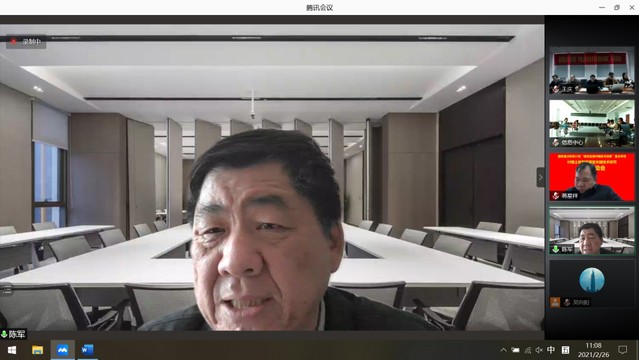This screenshot has height=360, width=639.
Task: Toggle the muted speaker volume icon
Action: point(539,350)
